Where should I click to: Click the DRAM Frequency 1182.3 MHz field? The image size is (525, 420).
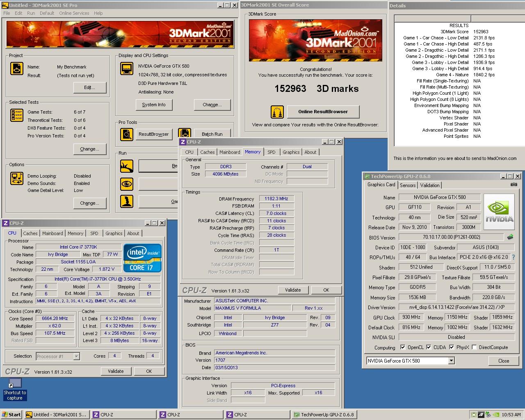tap(276, 199)
